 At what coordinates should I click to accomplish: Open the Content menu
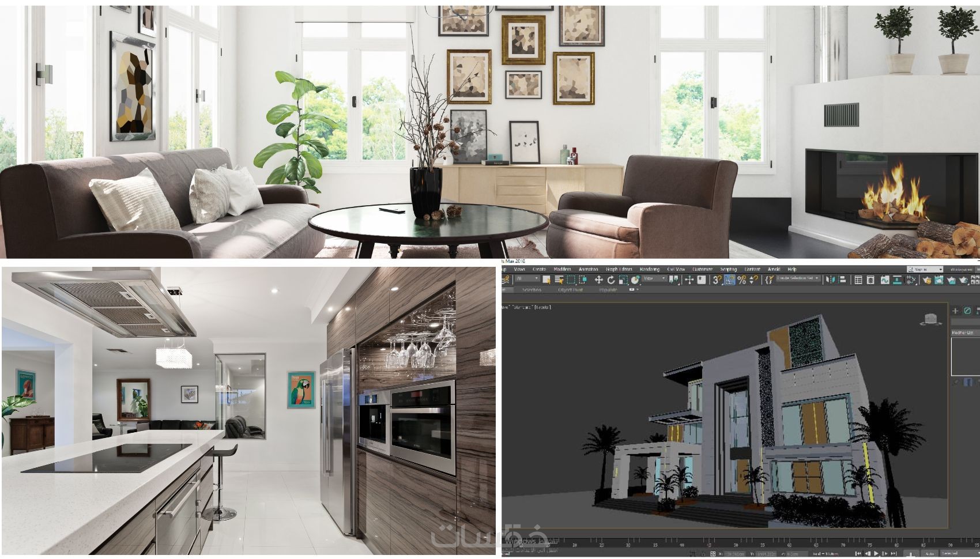pos(752,269)
